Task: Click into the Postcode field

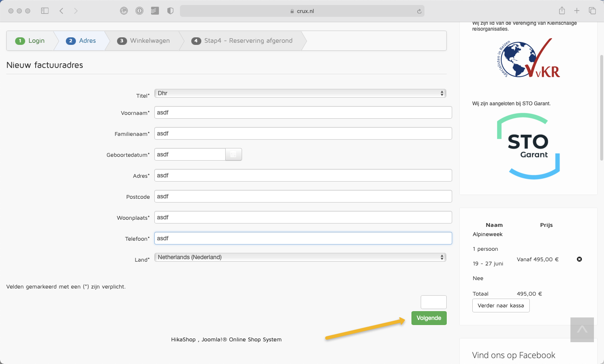Action: pyautogui.click(x=303, y=196)
